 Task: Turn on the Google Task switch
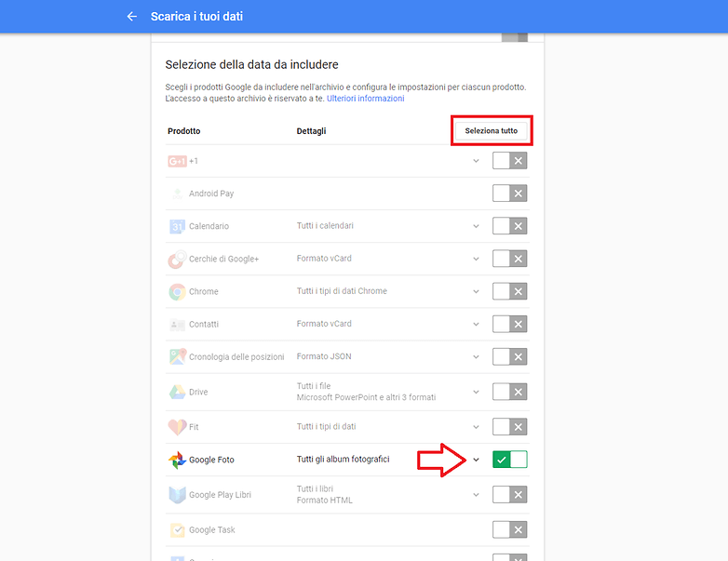click(x=510, y=530)
